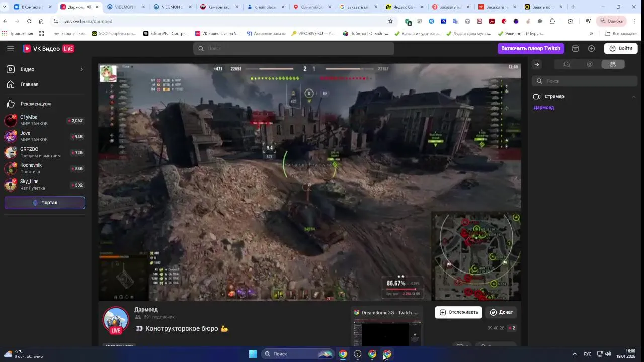Screen dimensions: 644x362
Task: Bookmark this page with star icon
Action: click(x=390, y=21)
